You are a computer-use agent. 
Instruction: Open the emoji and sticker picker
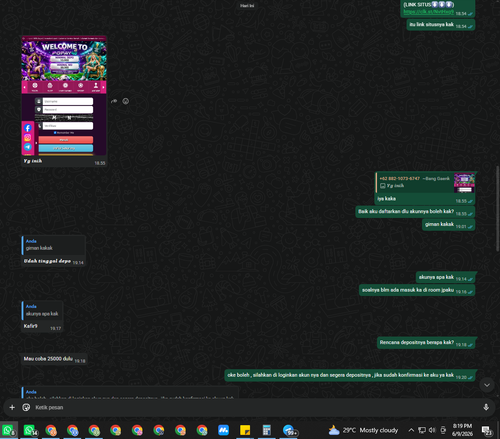coord(26,407)
